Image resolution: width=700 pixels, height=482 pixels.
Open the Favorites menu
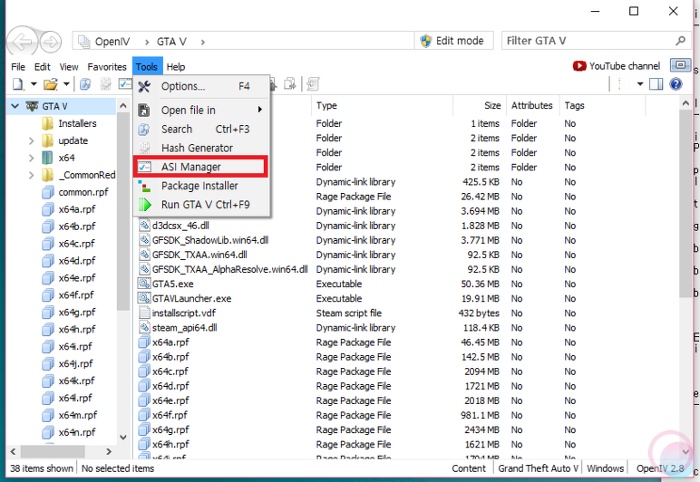(x=107, y=67)
